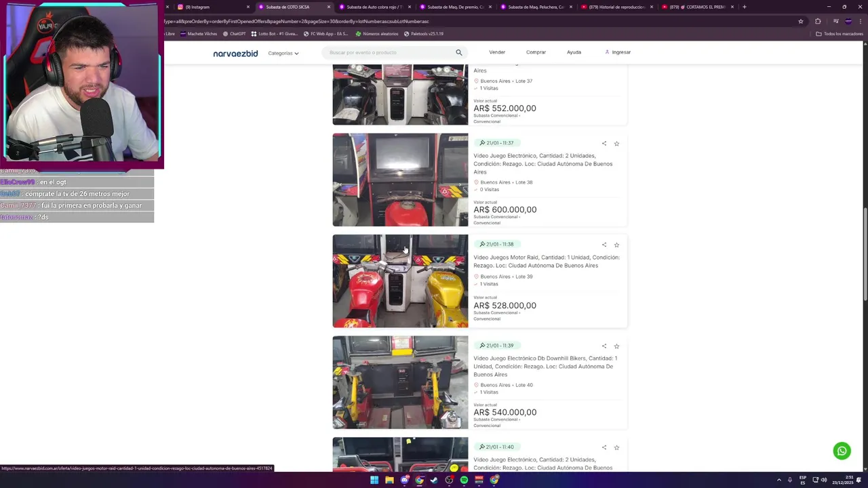This screenshot has width=868, height=488.
Task: Open the WhatsApp chat floating button
Action: (842, 451)
